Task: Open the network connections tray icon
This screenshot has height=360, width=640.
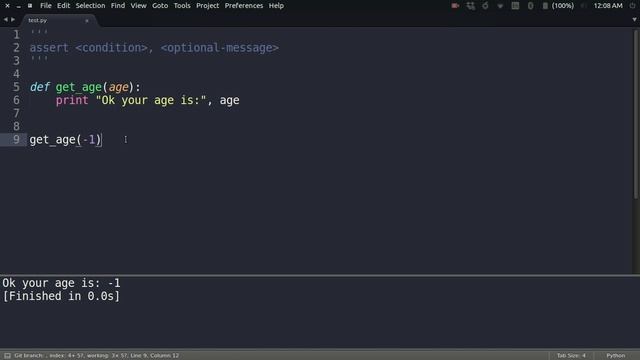Action: 471,6
